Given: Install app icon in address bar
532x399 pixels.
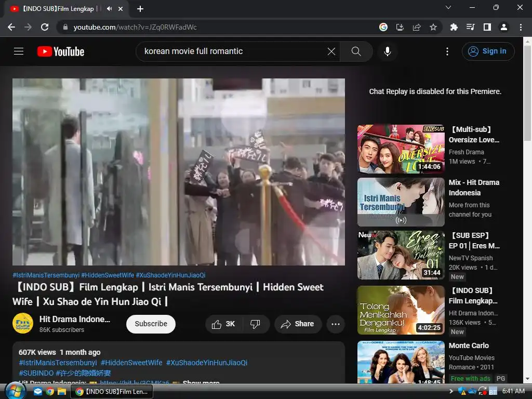Looking at the screenshot, I should (400, 27).
